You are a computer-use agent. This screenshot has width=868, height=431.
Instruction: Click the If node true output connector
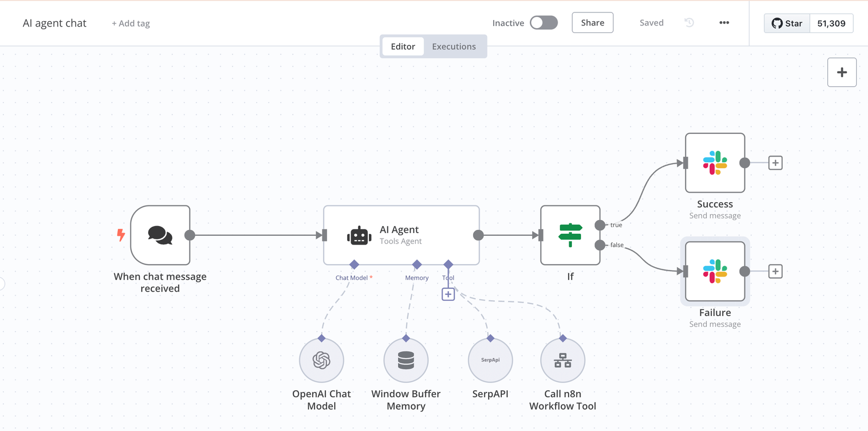600,225
